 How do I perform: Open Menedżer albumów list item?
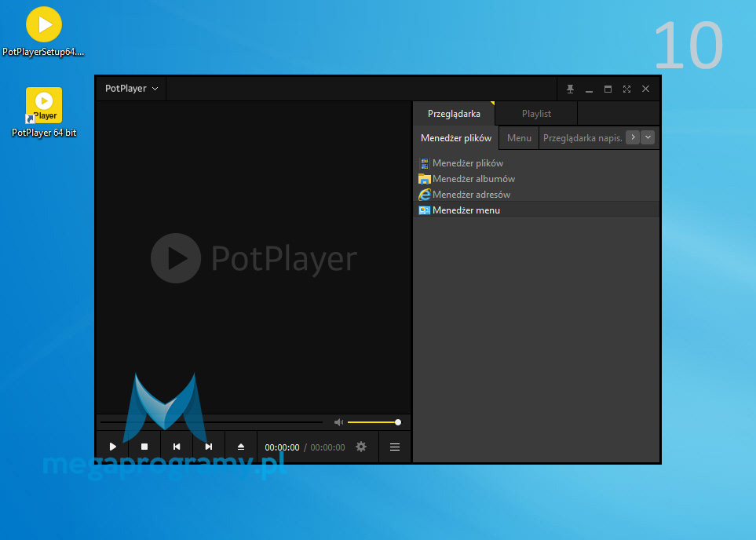click(536, 179)
